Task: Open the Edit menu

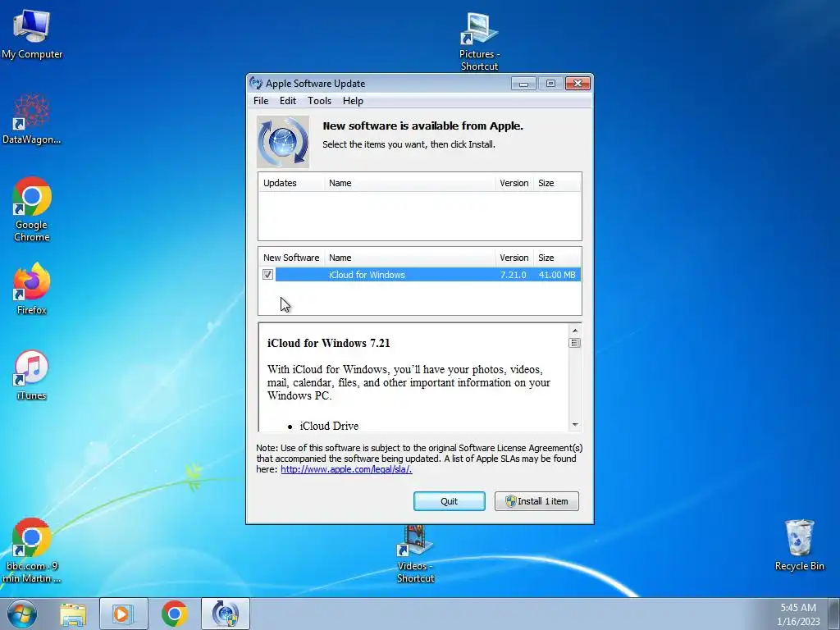Action: [288, 101]
